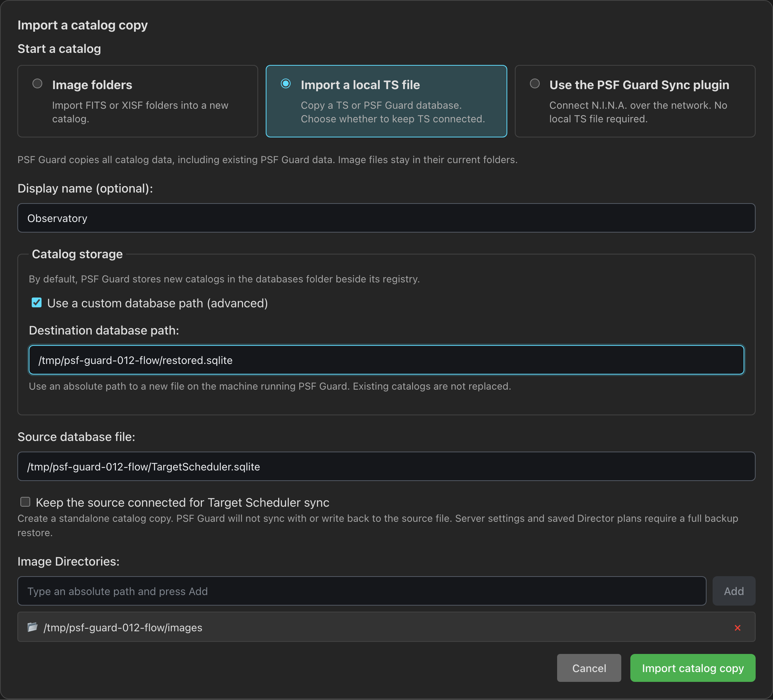Click the Keep the source connected label text
Viewport: 773px width, 700px height.
pyautogui.click(x=182, y=502)
